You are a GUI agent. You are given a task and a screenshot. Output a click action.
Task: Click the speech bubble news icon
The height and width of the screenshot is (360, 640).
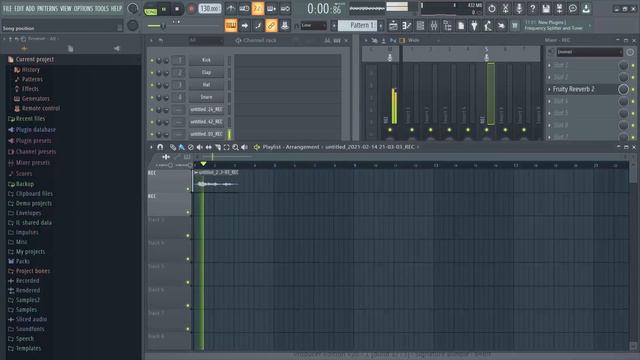[x=573, y=8]
